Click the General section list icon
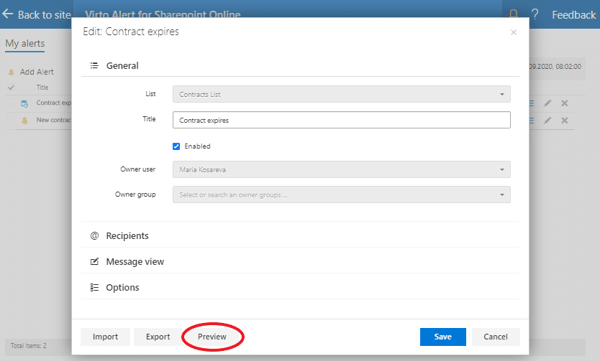600x361 pixels. pos(94,66)
